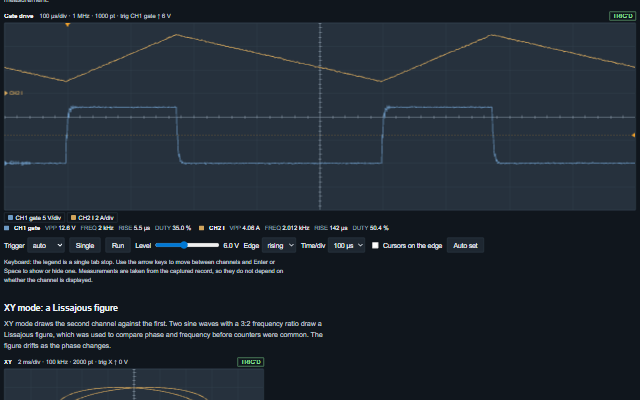Click the CH2 DUTY 50.4 % measurement

pos(371,228)
